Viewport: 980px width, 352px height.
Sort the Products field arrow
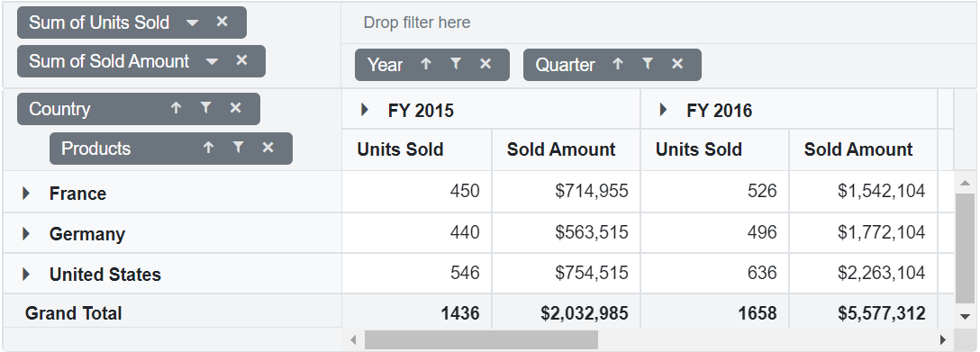click(208, 148)
